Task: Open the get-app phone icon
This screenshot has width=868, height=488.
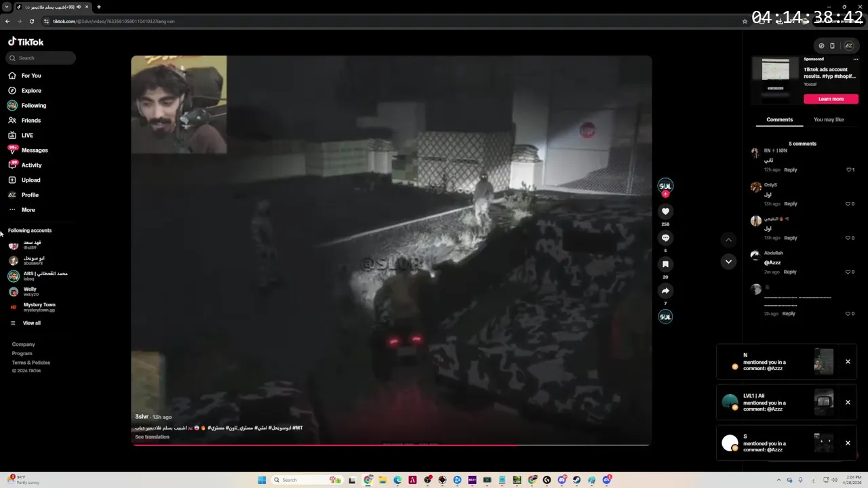Action: click(833, 46)
